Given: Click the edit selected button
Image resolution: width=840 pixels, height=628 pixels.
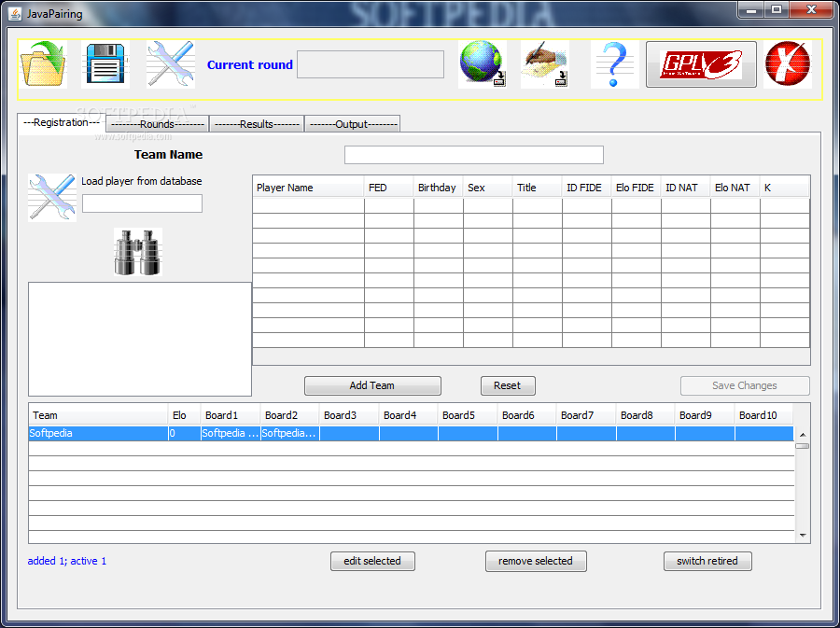Looking at the screenshot, I should [372, 561].
